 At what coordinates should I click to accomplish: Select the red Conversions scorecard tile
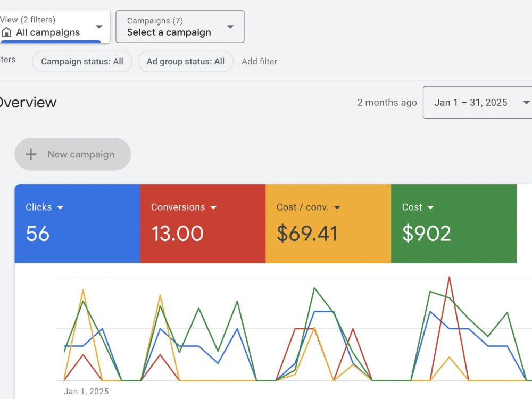pyautogui.click(x=203, y=223)
